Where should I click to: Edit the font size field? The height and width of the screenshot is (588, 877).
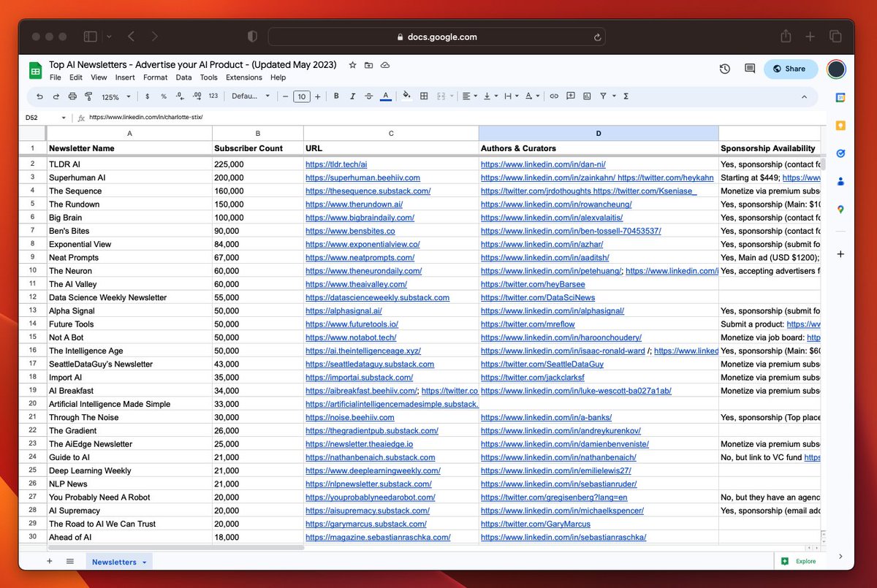[301, 96]
